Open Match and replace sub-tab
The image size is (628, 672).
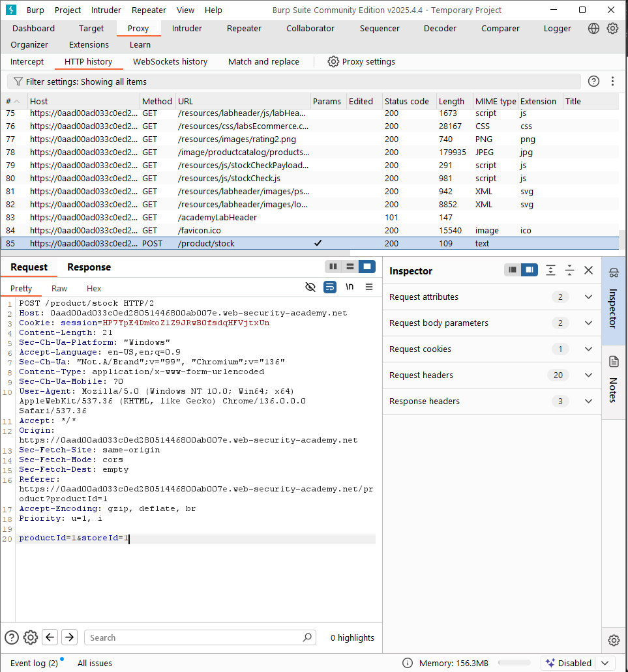point(263,62)
